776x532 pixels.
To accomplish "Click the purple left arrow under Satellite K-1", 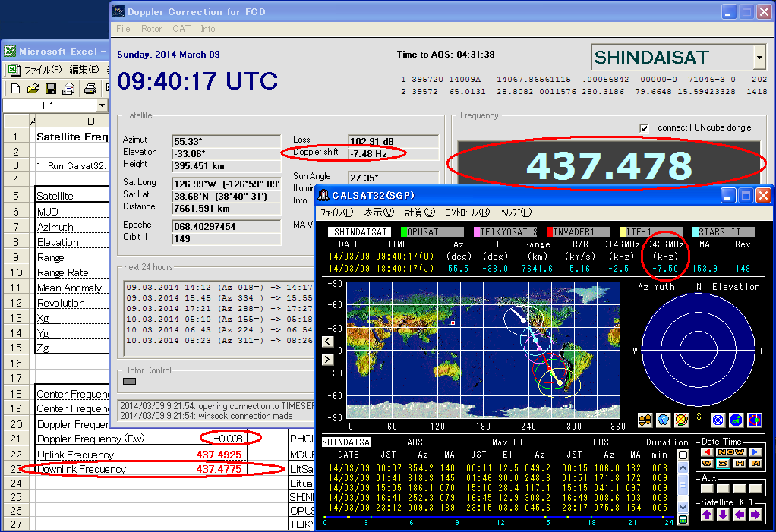I will (x=740, y=515).
